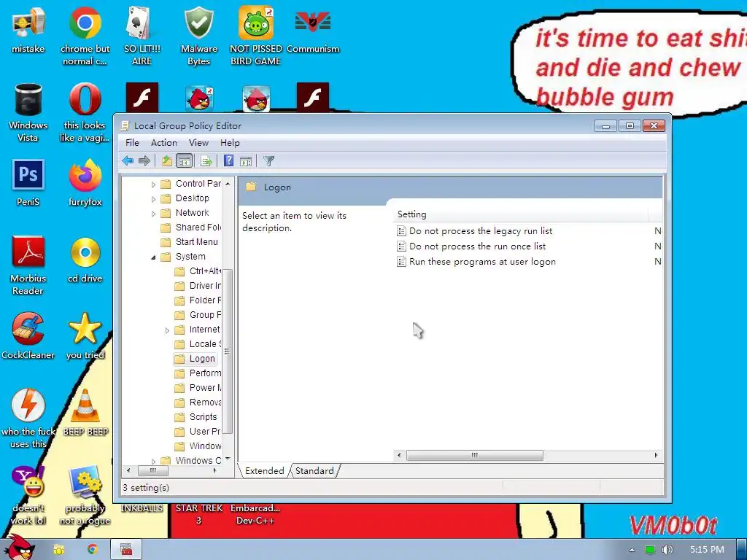This screenshot has width=747, height=560.
Task: Click settings list scroll right arrow
Action: [x=657, y=455]
